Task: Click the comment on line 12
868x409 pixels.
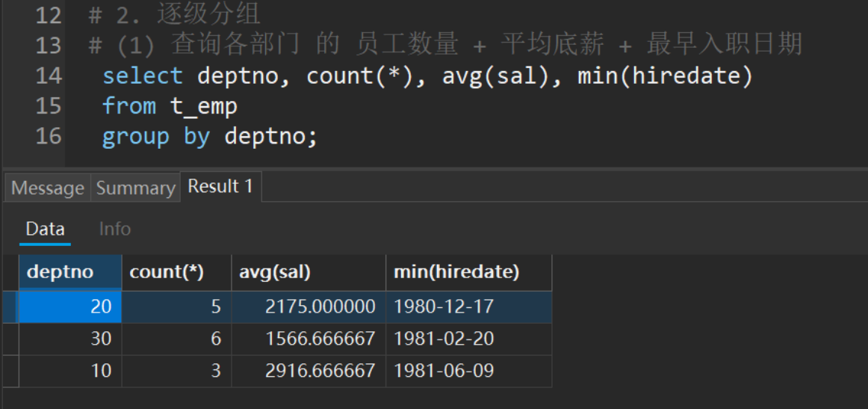Action: (175, 16)
